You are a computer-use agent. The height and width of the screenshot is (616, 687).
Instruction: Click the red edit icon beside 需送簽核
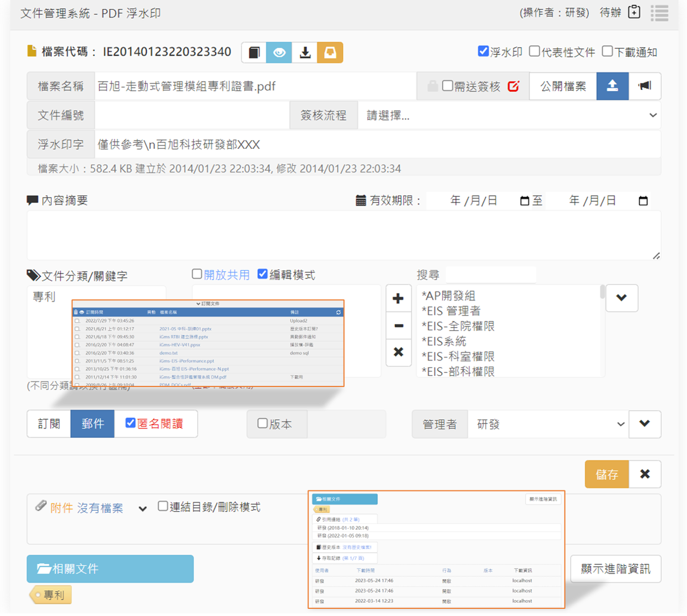click(513, 86)
